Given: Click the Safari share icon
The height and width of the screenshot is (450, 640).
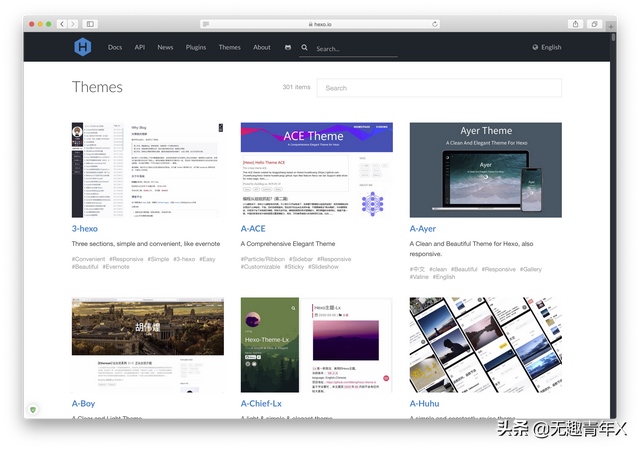Looking at the screenshot, I should click(576, 24).
